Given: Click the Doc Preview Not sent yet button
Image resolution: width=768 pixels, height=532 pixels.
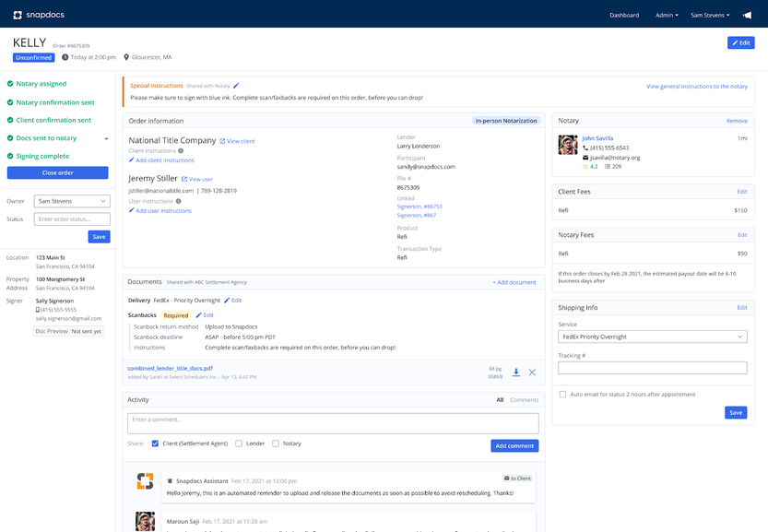Looking at the screenshot, I should pos(68,331).
